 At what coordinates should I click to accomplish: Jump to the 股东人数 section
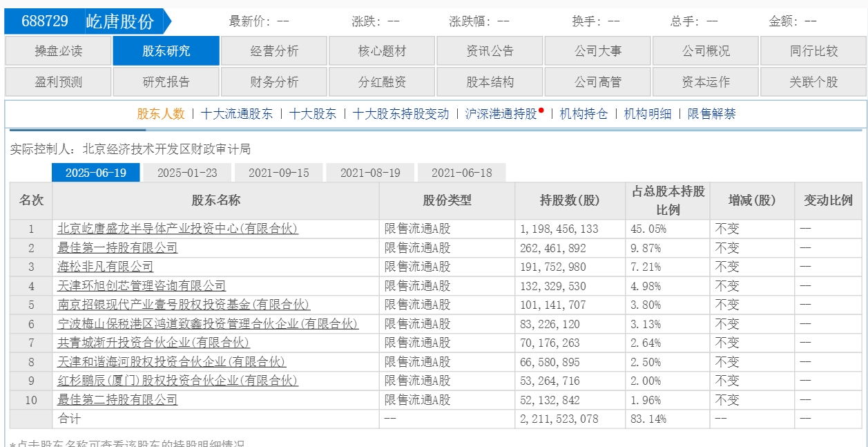161,114
